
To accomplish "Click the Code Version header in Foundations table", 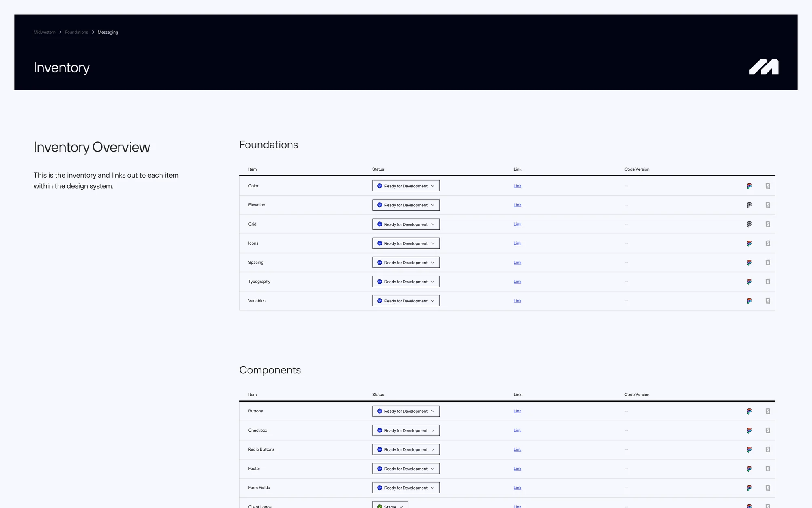I will coord(637,169).
